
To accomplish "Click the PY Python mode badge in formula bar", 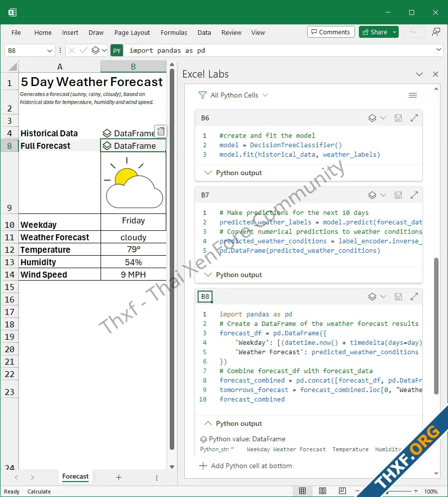I will 117,50.
